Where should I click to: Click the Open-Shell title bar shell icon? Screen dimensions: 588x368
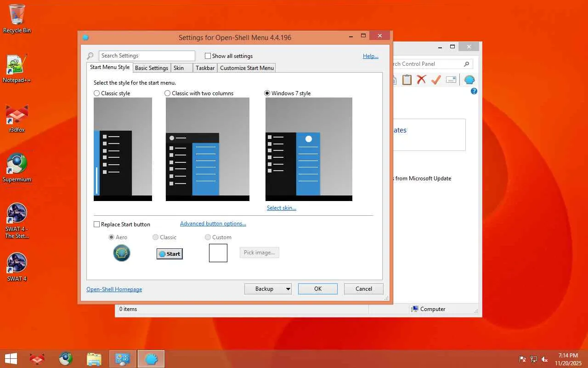pos(85,38)
